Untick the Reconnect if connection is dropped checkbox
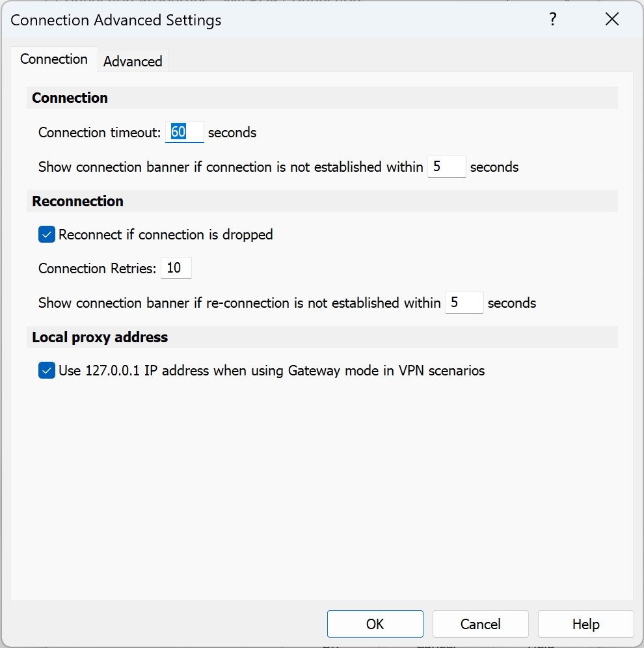This screenshot has width=644, height=648. [x=47, y=234]
